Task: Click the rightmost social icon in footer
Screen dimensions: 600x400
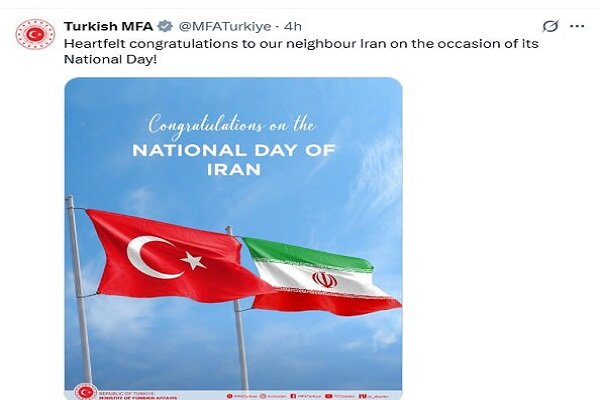Action: (361, 394)
